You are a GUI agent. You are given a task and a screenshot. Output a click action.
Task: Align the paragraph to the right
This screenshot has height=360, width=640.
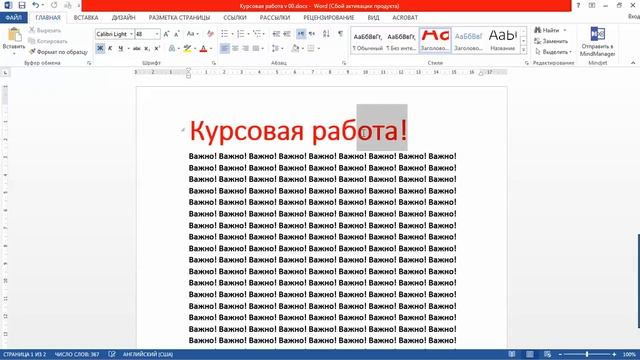pyautogui.click(x=245, y=49)
